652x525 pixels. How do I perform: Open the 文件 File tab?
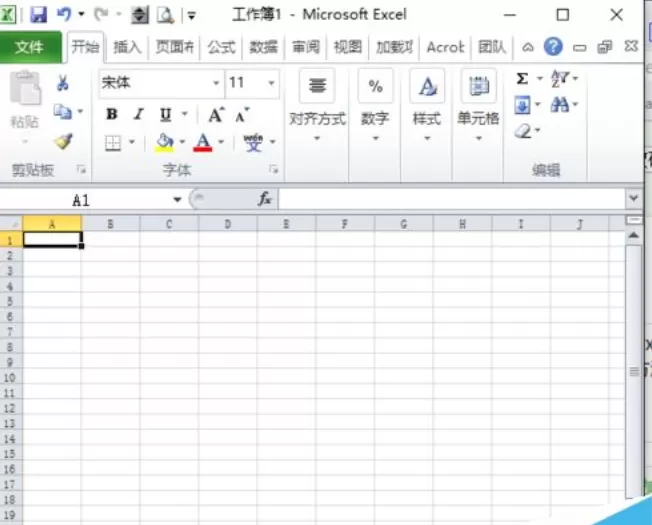pyautogui.click(x=30, y=47)
